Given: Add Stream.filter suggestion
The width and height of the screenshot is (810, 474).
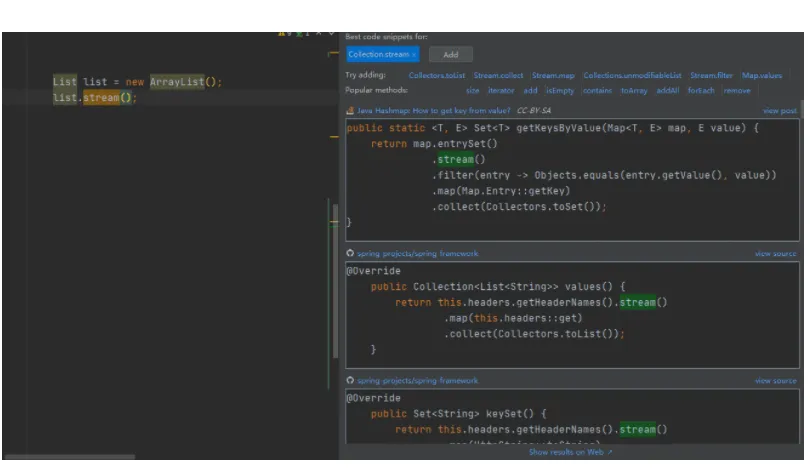Looking at the screenshot, I should point(711,75).
